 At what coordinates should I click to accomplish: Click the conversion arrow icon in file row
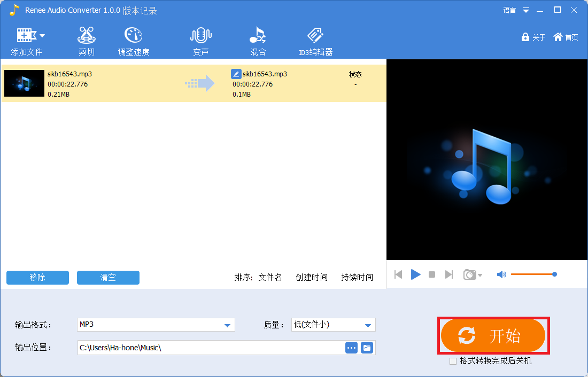pyautogui.click(x=200, y=83)
